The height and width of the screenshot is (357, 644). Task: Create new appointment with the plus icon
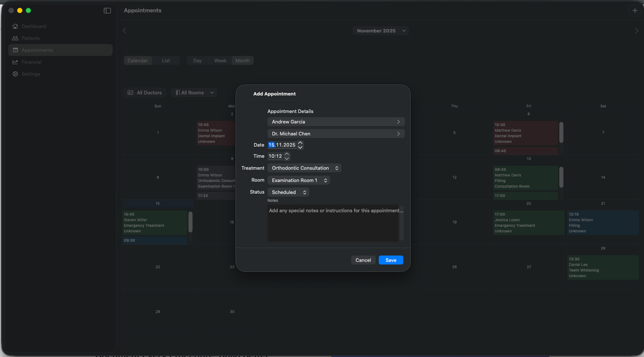coord(635,10)
